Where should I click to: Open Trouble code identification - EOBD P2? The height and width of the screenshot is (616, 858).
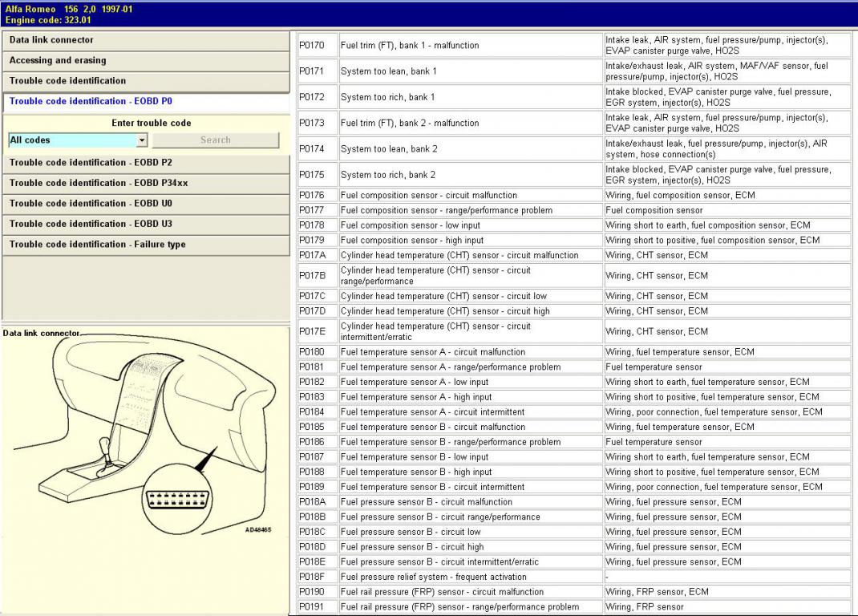pyautogui.click(x=145, y=163)
